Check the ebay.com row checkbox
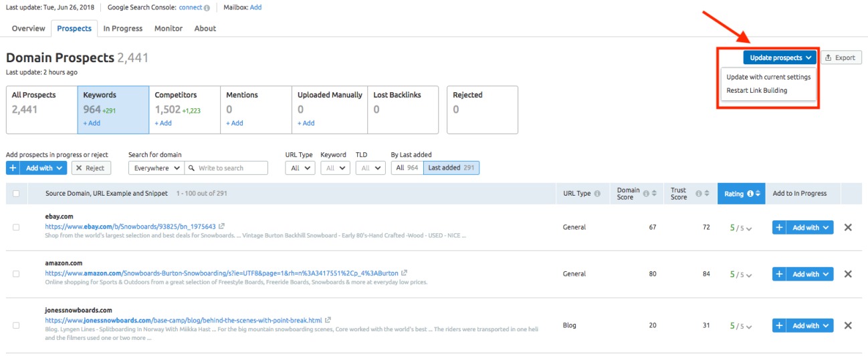Screen dimensions: 868x356 point(16,228)
